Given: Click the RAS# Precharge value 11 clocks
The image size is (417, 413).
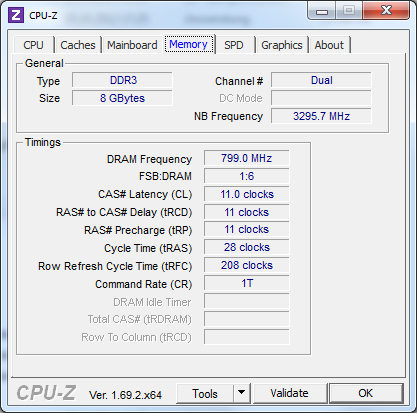Looking at the screenshot, I should [247, 229].
